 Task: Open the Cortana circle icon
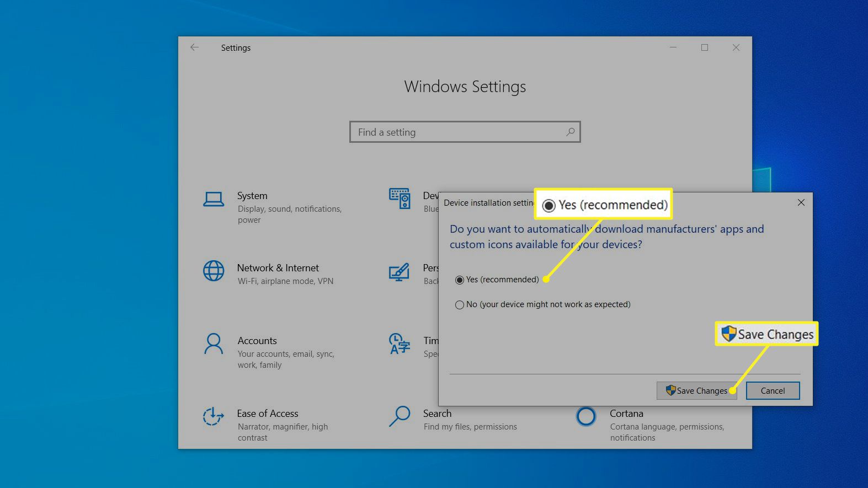pyautogui.click(x=586, y=416)
